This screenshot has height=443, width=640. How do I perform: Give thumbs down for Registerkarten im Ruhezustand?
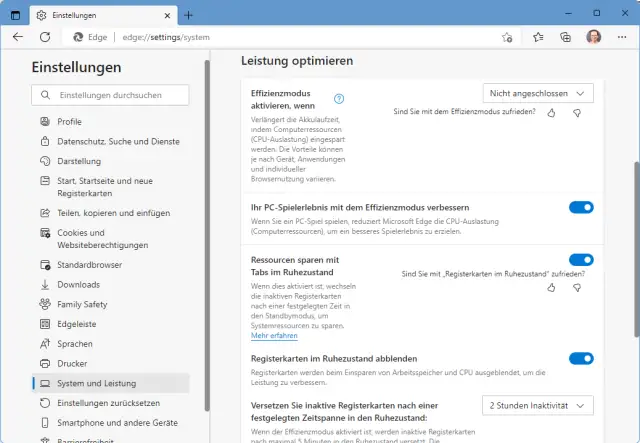tap(577, 288)
